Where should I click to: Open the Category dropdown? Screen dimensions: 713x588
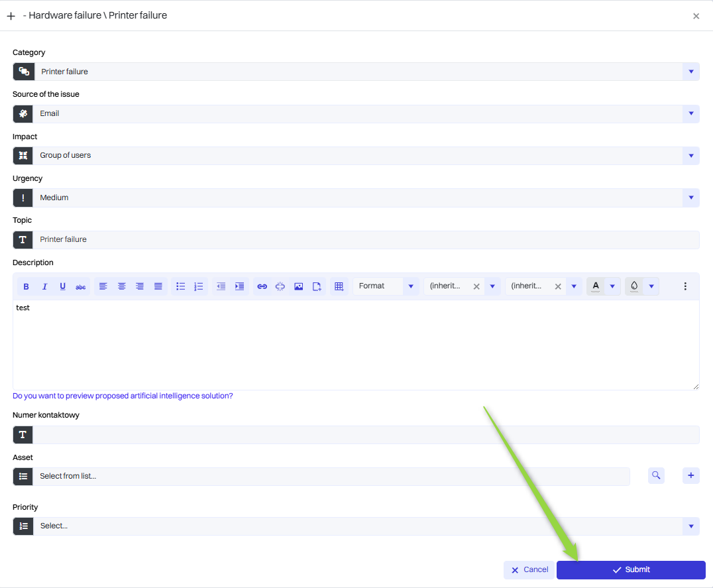tap(690, 72)
